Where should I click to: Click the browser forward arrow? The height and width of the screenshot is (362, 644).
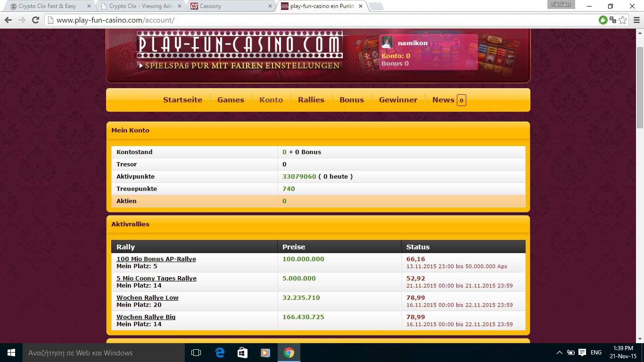click(x=22, y=20)
